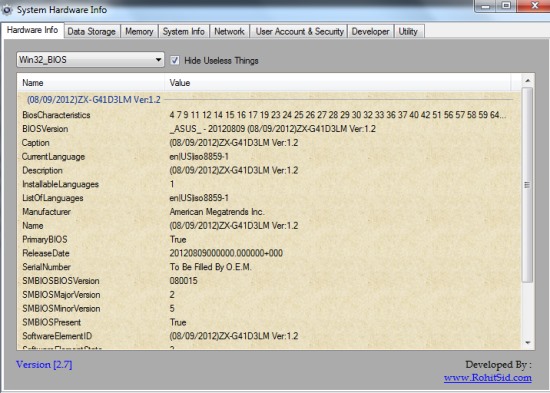Open the www.RohitSid.com link

point(488,378)
